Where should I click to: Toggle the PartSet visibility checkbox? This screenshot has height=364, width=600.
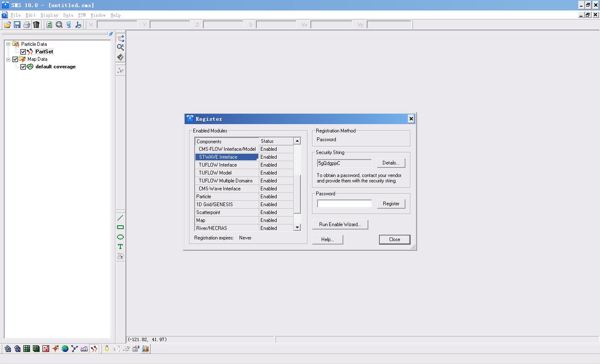click(x=23, y=52)
